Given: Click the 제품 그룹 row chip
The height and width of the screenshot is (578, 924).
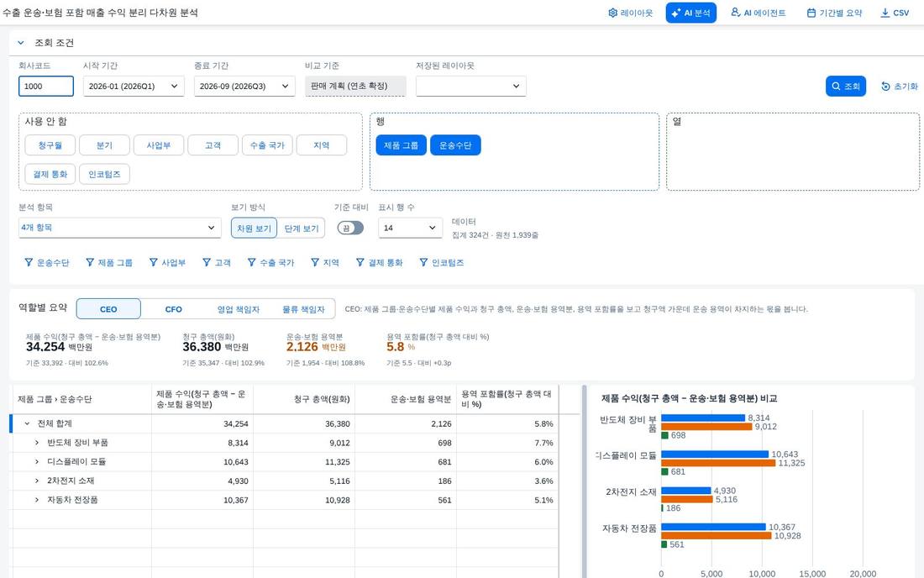Looking at the screenshot, I should pyautogui.click(x=401, y=145).
